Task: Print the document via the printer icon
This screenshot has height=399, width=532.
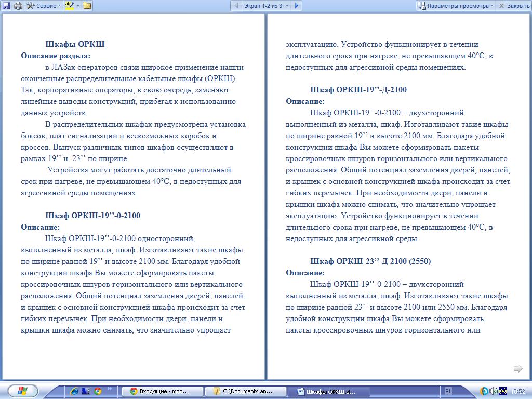Action: tap(18, 5)
